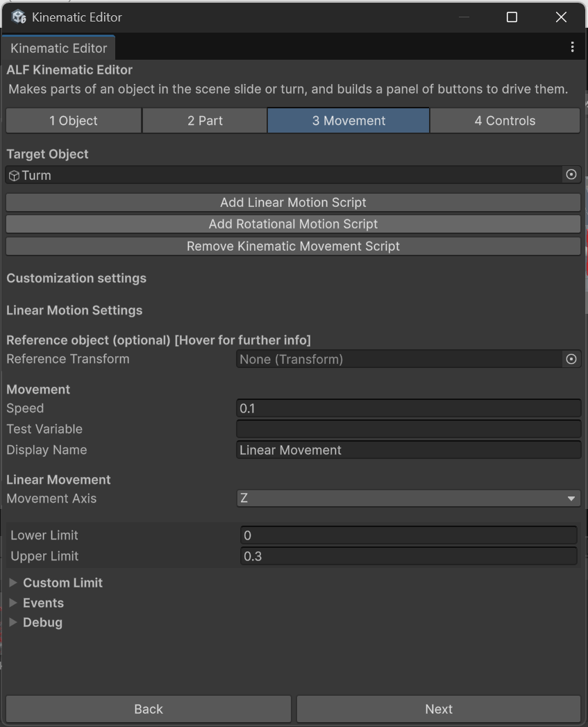Remove Kinematic Movement Script

(x=293, y=246)
